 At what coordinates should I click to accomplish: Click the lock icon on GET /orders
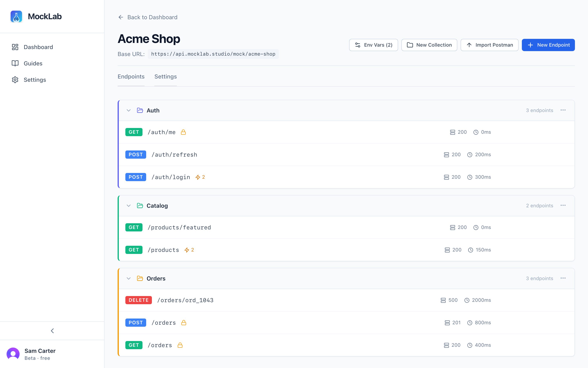(x=180, y=345)
